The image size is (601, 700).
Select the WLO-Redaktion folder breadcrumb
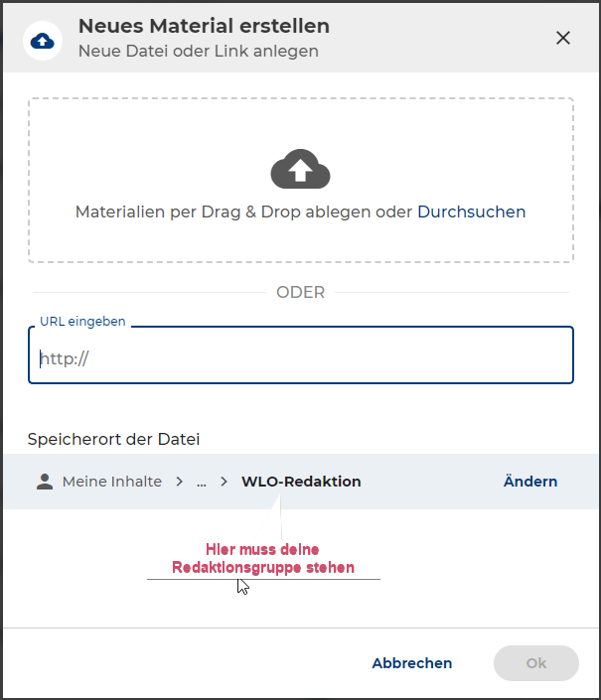(x=301, y=482)
